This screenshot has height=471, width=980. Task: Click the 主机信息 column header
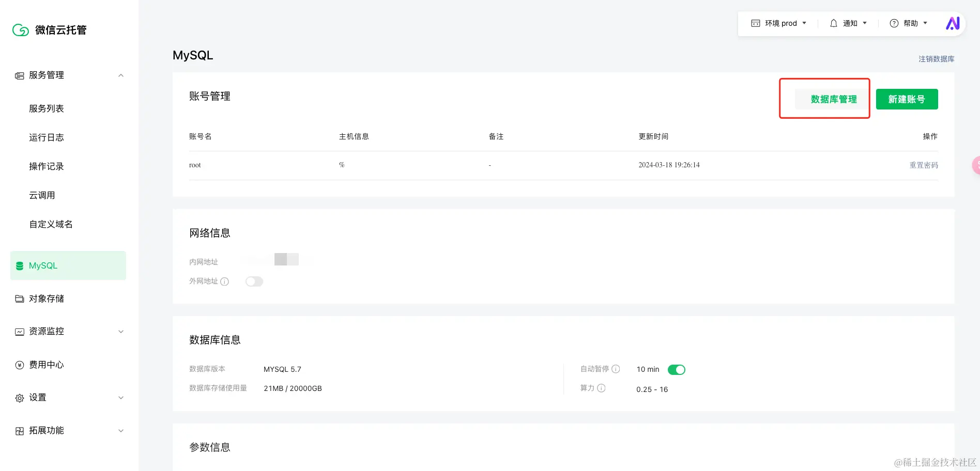point(354,136)
